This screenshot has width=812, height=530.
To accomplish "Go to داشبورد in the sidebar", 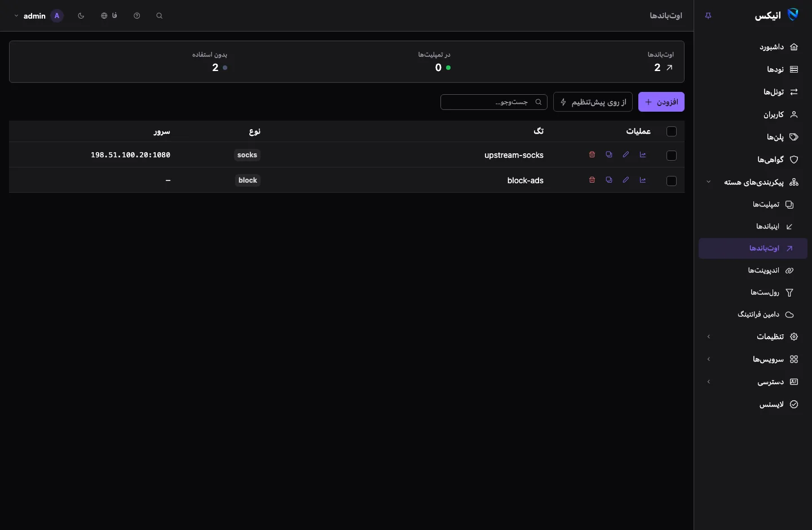I will tap(753, 47).
